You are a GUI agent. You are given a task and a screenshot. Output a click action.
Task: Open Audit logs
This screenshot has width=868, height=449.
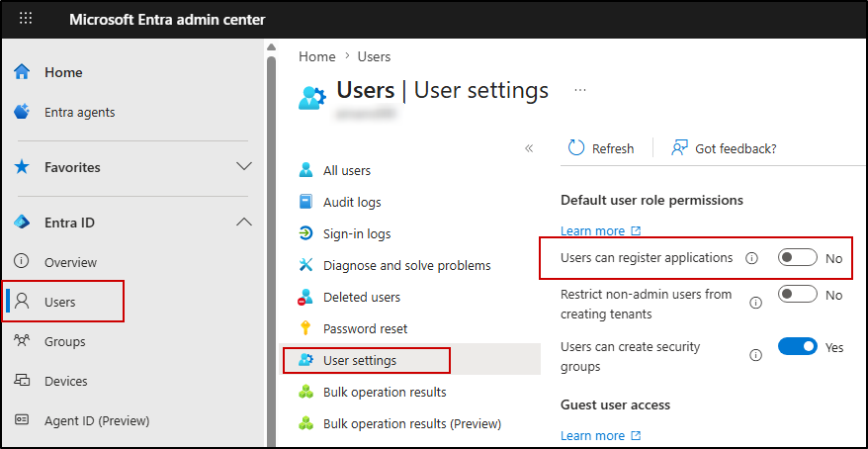[352, 202]
